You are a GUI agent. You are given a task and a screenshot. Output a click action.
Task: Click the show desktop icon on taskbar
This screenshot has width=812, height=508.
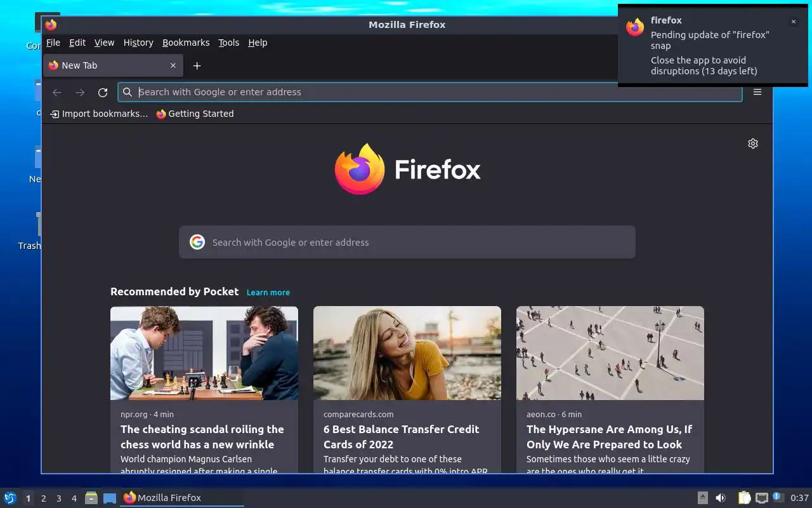tap(110, 498)
